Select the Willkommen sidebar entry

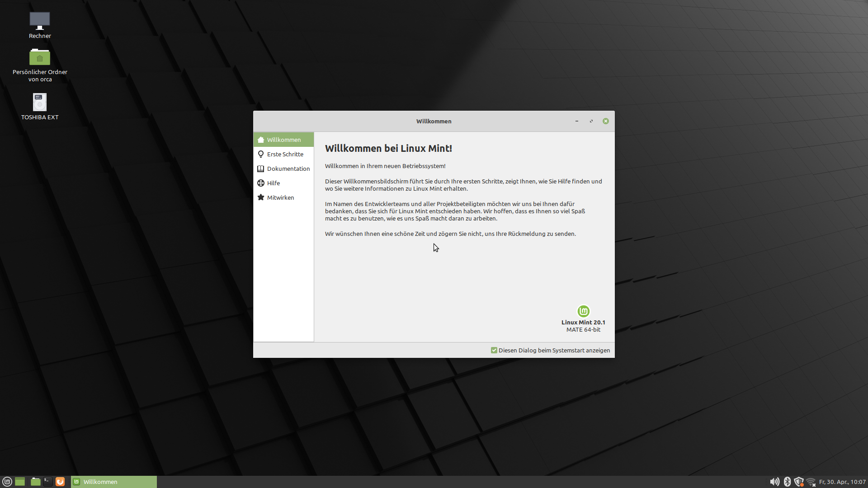click(283, 140)
